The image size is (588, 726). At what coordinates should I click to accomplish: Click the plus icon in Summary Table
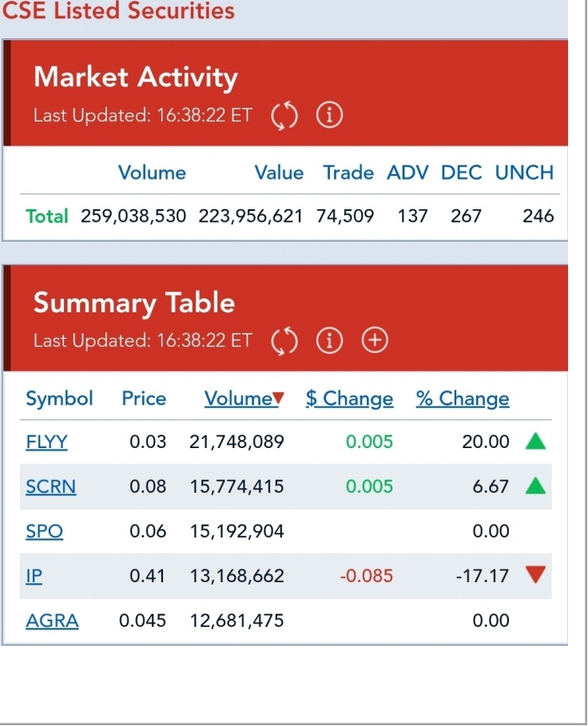click(x=374, y=342)
